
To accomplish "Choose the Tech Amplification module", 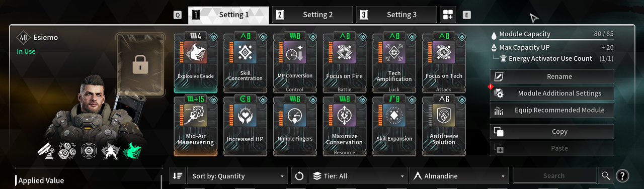I will click(x=394, y=62).
